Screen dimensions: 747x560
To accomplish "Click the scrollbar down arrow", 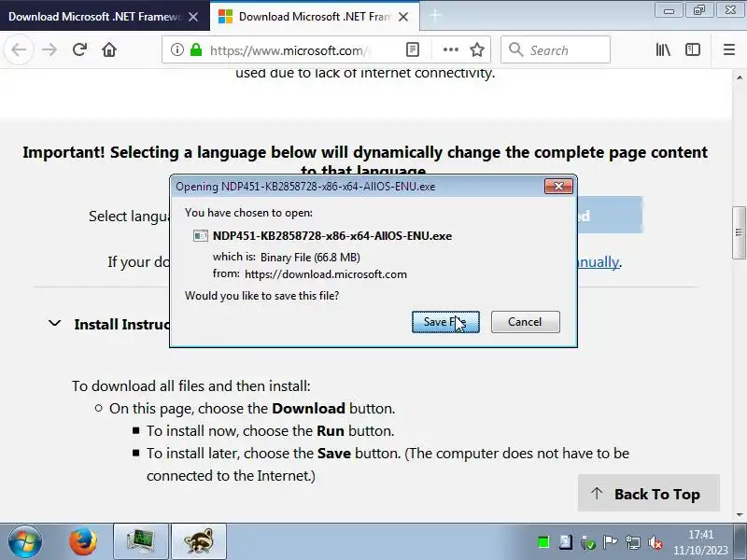I will pyautogui.click(x=740, y=515).
